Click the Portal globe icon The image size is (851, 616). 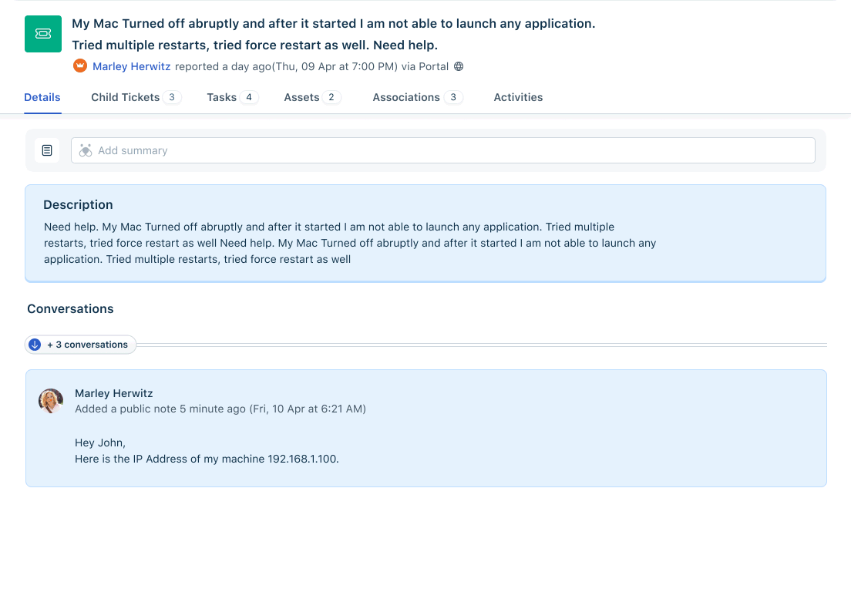click(x=458, y=66)
